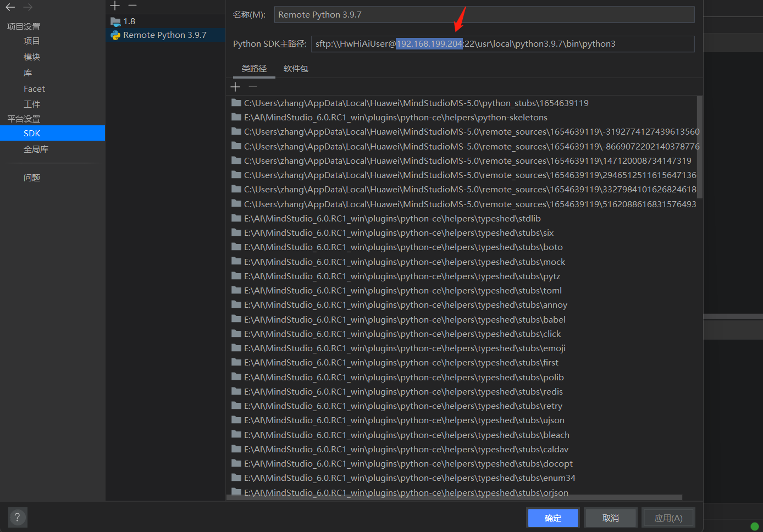Click folder icon of stubs\emoji row
This screenshot has height=532, width=763.
coord(237,348)
